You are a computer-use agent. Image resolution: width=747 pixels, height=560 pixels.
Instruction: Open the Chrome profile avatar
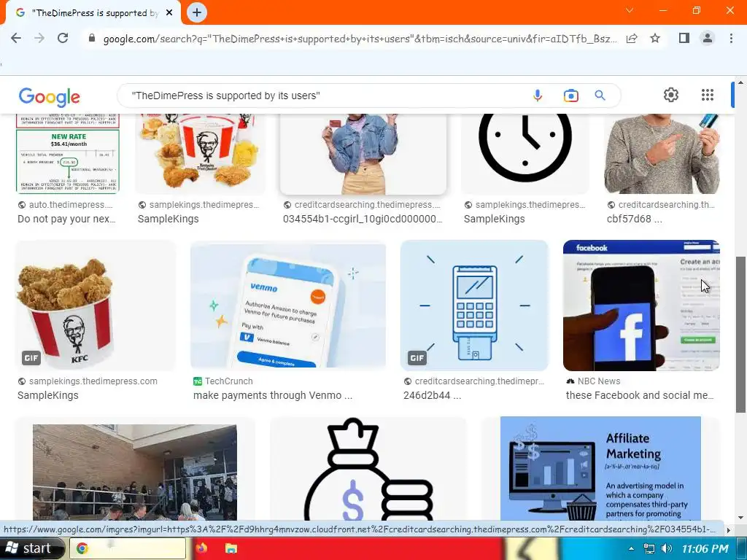708,38
